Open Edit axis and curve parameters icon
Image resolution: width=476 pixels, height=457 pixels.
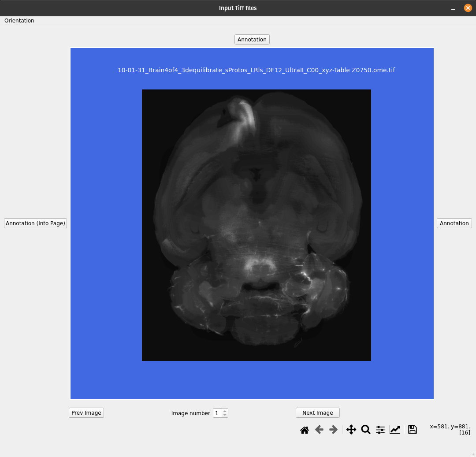pos(395,430)
